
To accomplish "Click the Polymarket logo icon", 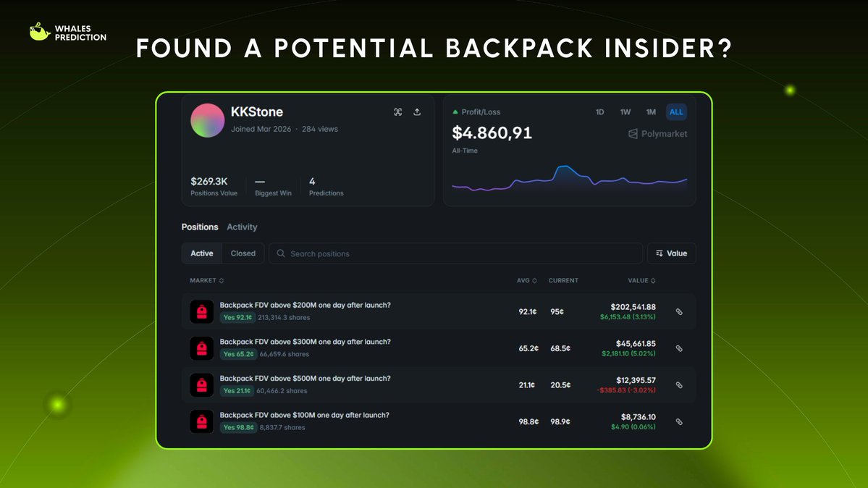I will coord(633,134).
